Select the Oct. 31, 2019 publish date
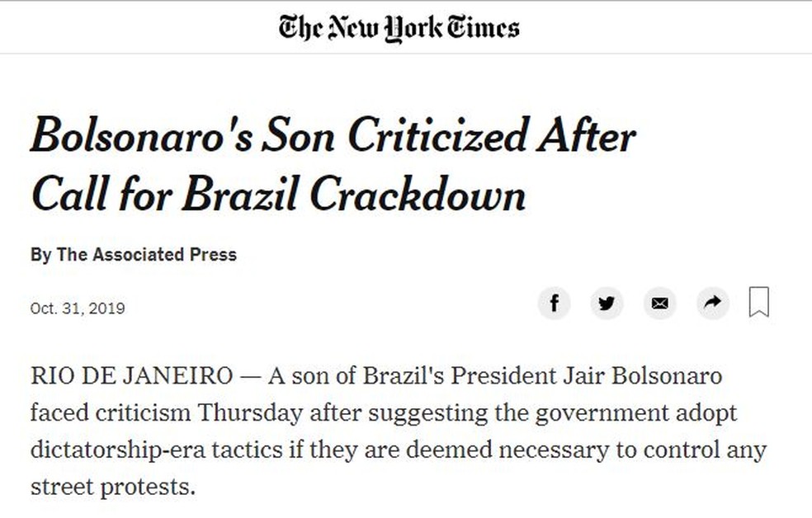The image size is (812, 518). click(78, 308)
